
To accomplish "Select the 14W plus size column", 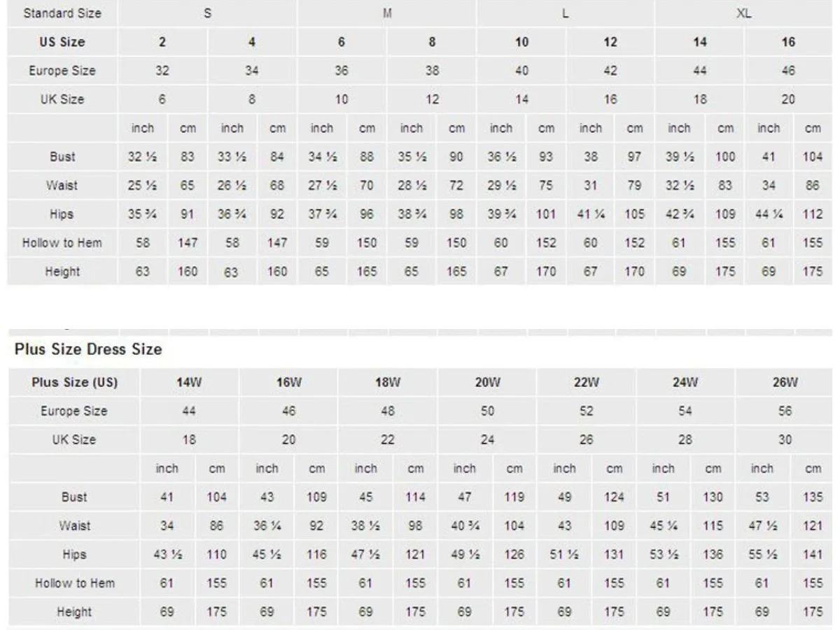I will pyautogui.click(x=189, y=382).
